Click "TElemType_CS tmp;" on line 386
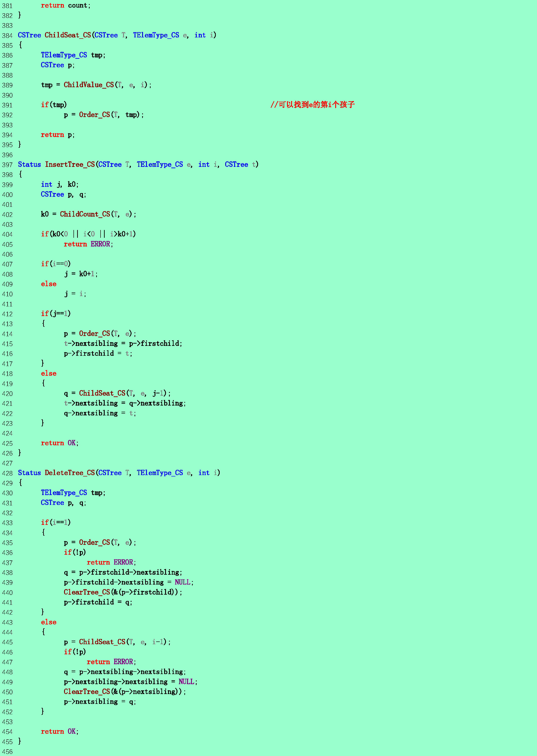537x756 pixels. click(x=73, y=55)
